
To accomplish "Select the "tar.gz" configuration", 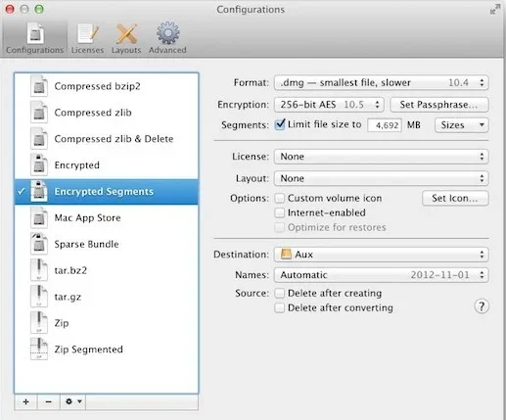I will pyautogui.click(x=107, y=297).
